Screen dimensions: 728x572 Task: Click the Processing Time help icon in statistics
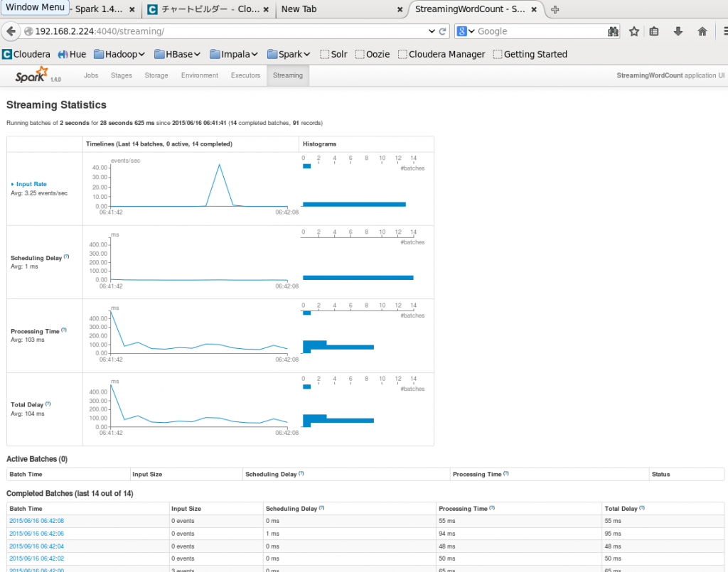tap(64, 330)
